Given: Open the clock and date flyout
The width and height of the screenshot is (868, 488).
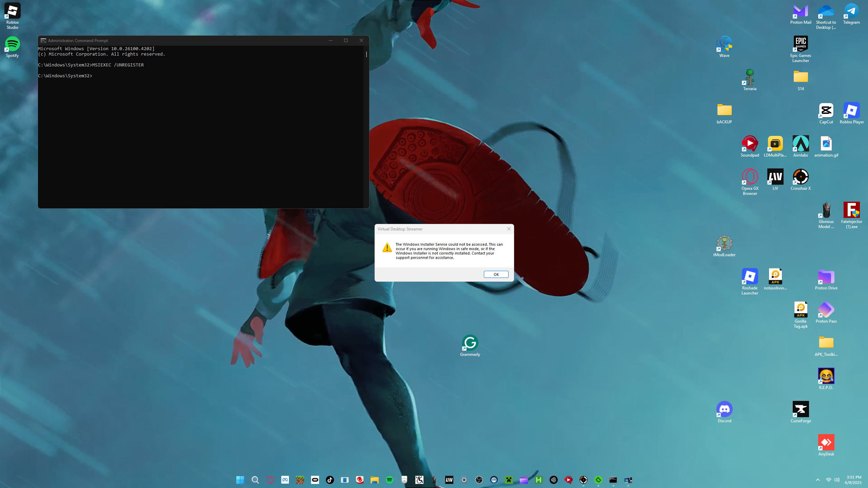Looking at the screenshot, I should click(x=853, y=480).
